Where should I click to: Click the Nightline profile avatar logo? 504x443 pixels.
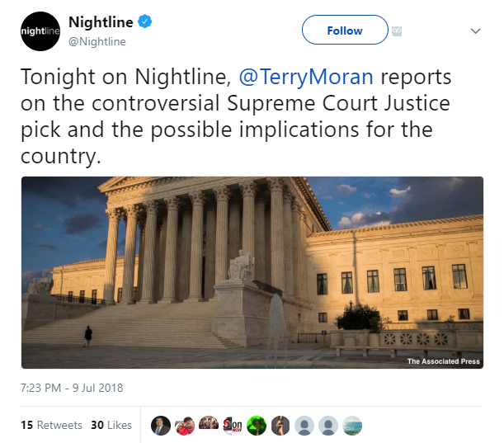click(40, 31)
